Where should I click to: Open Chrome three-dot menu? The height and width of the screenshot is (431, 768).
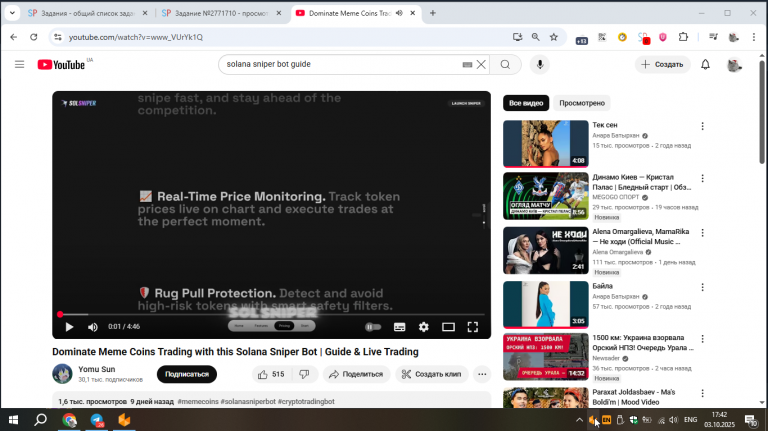754,37
